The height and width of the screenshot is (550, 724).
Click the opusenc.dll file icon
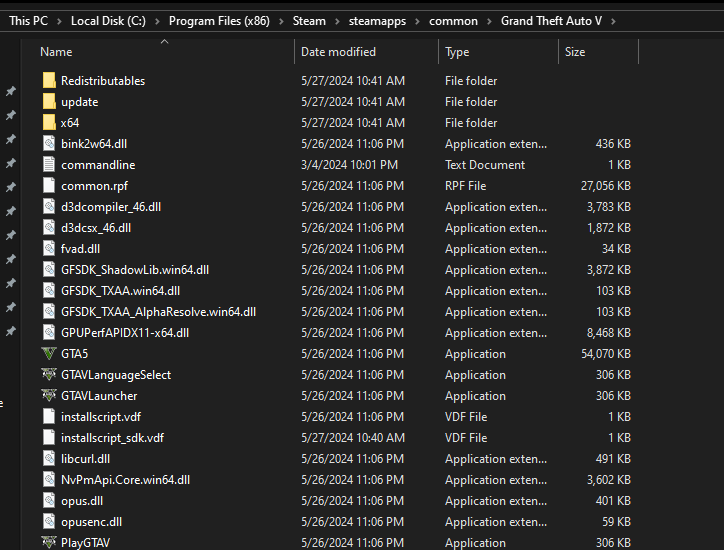tap(49, 522)
